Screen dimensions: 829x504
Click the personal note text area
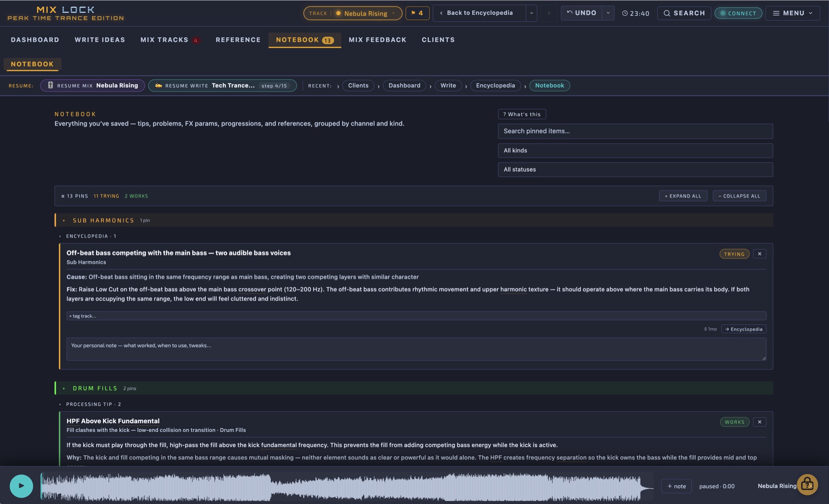point(416,349)
